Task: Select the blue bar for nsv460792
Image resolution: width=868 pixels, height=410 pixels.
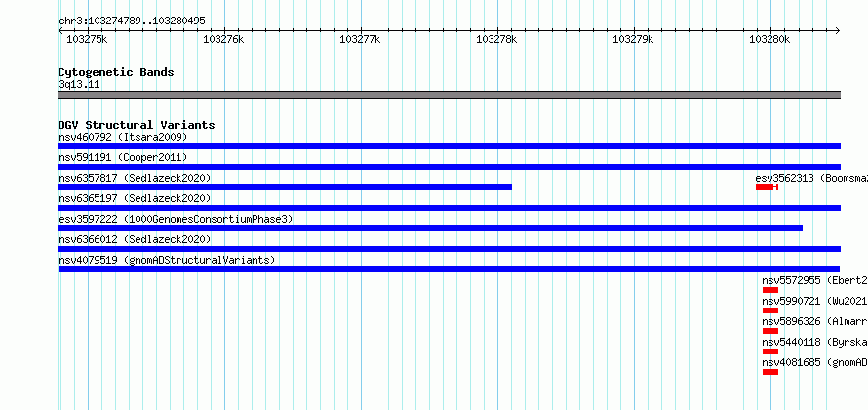Action: pos(449,146)
